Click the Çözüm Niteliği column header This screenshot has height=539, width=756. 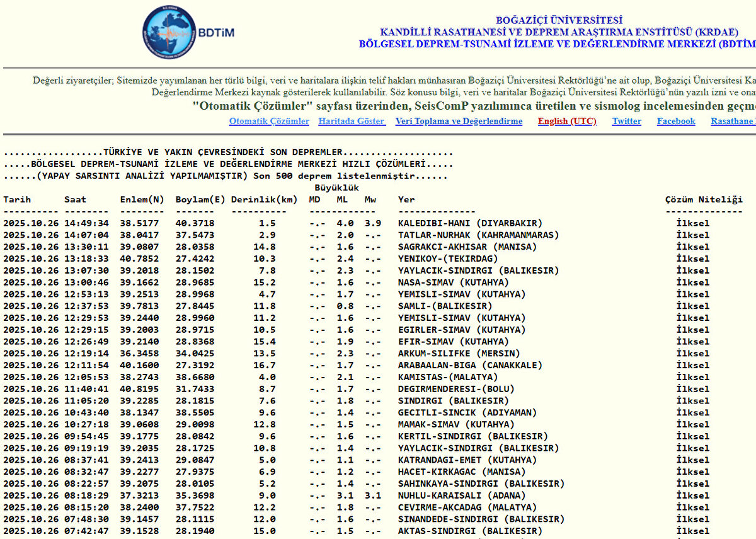[x=704, y=200]
